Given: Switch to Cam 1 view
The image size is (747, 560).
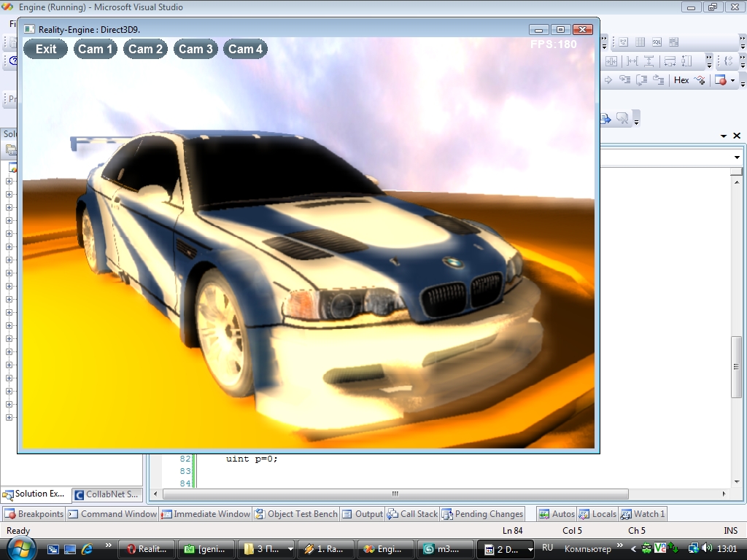Looking at the screenshot, I should point(96,49).
